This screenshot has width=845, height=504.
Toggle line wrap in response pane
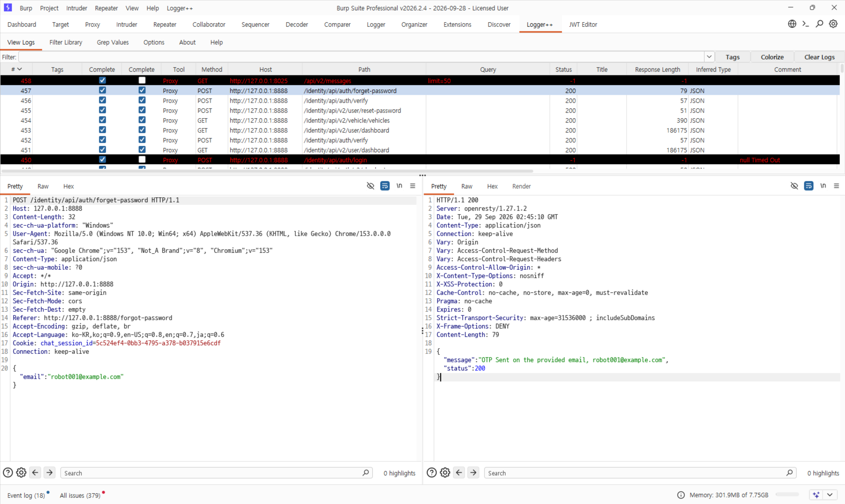(809, 186)
